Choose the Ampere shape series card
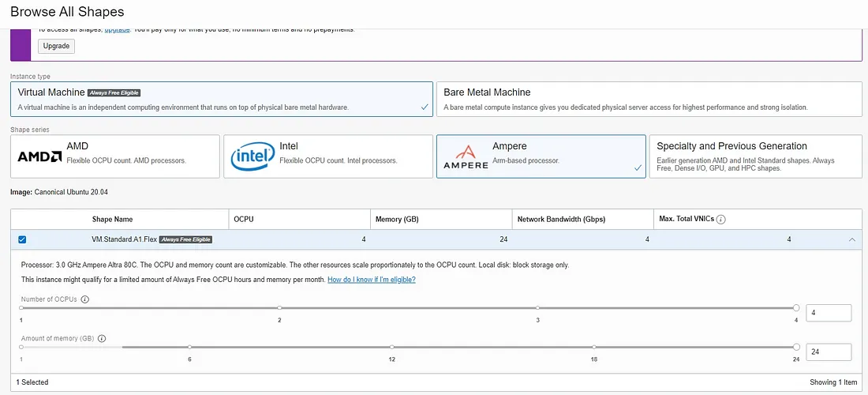Viewport: 868px width, 395px height. click(x=541, y=156)
